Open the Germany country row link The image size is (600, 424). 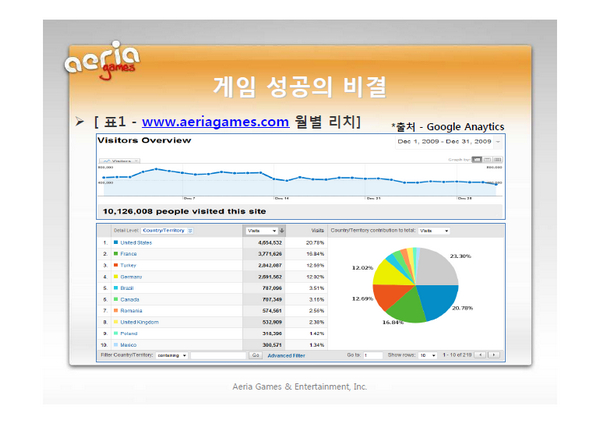click(131, 277)
